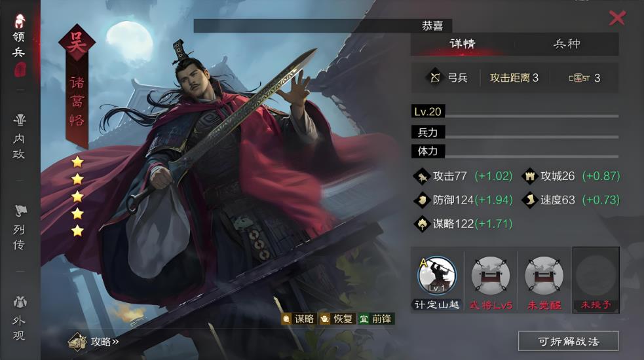Switch to the 详情 tab

point(463,44)
